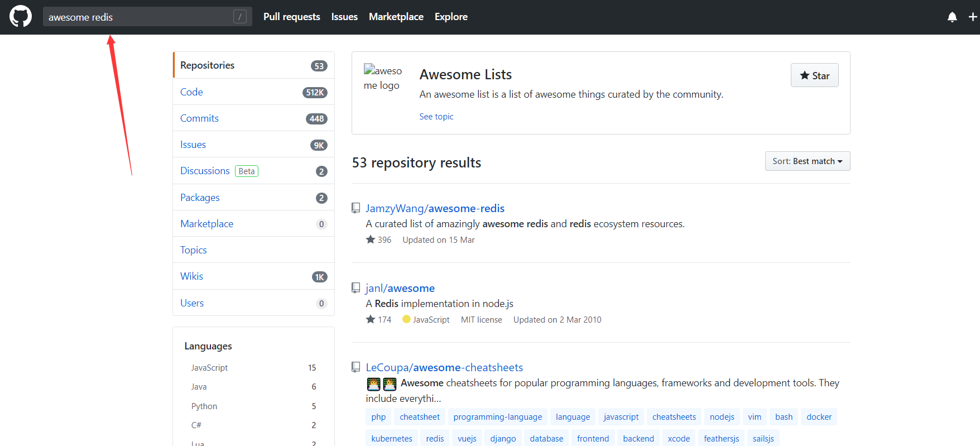The height and width of the screenshot is (446, 980).
Task: Click the GitHub Octocat logo
Action: (x=21, y=17)
